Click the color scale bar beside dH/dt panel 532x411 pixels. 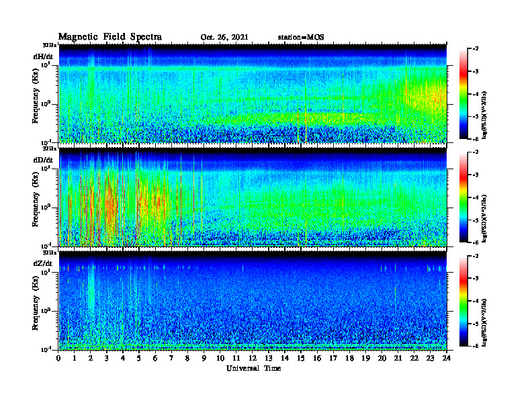(463, 94)
